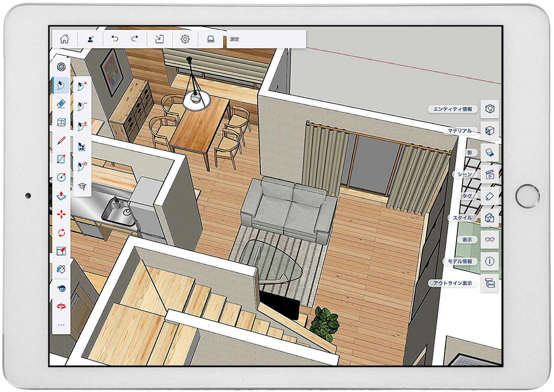Select the Orbit tool
The image size is (554, 392).
click(61, 306)
